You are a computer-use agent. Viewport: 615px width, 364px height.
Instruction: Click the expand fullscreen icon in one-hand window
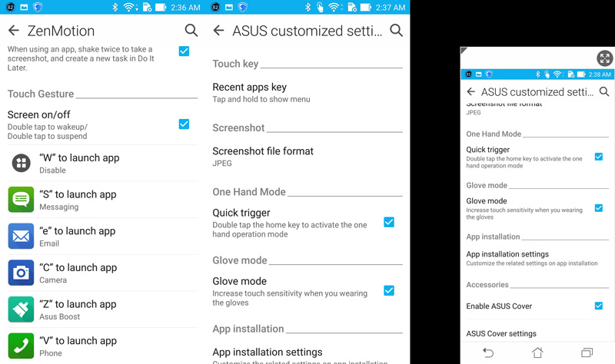[x=605, y=58]
